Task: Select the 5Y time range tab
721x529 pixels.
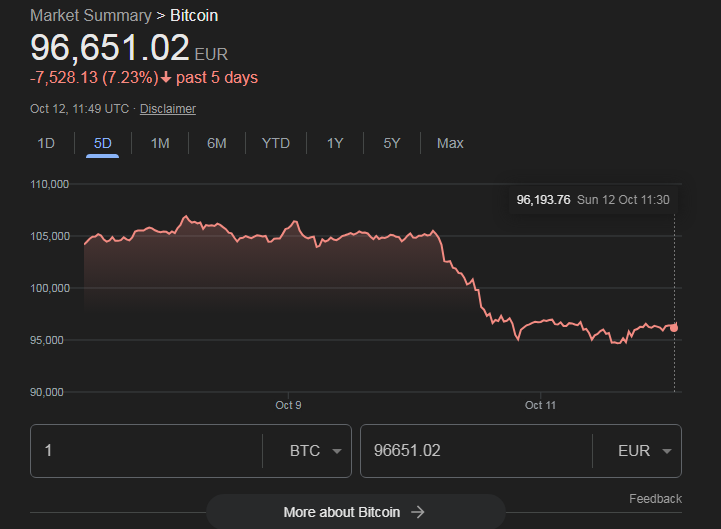Action: [x=392, y=143]
